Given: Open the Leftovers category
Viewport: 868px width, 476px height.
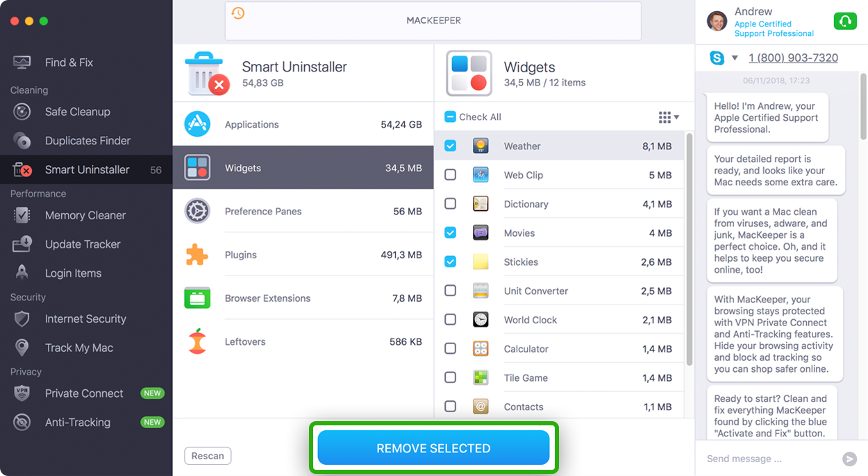Looking at the screenshot, I should [303, 341].
